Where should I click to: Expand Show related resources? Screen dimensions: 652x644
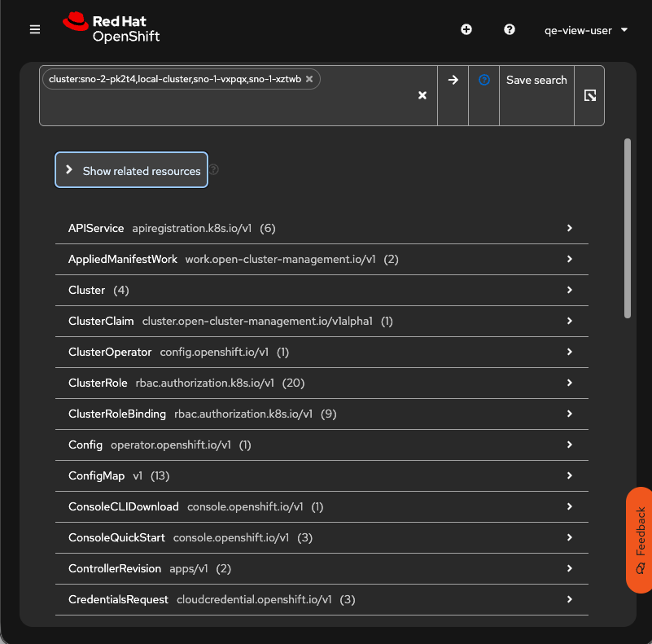[131, 170]
